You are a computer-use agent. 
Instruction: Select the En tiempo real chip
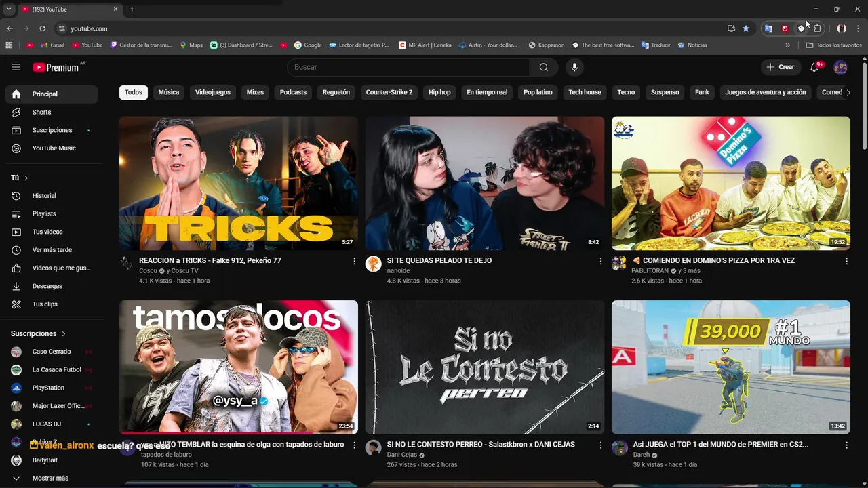click(487, 92)
